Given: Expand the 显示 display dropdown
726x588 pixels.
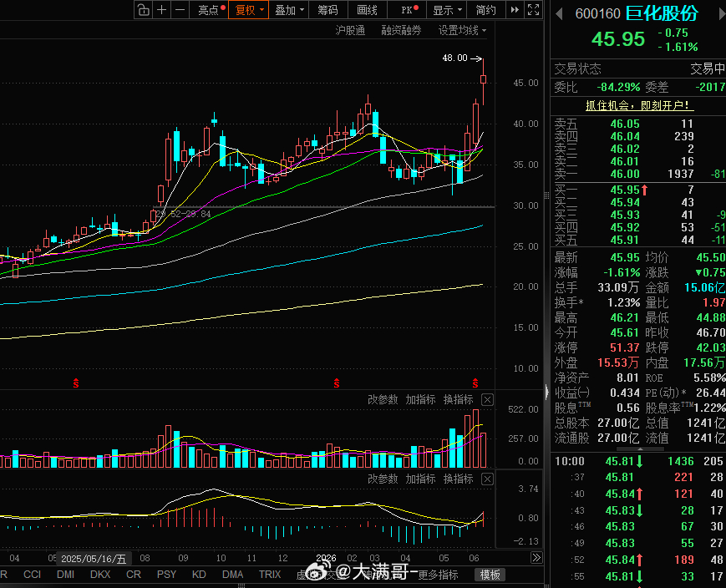Looking at the screenshot, I should [x=447, y=10].
